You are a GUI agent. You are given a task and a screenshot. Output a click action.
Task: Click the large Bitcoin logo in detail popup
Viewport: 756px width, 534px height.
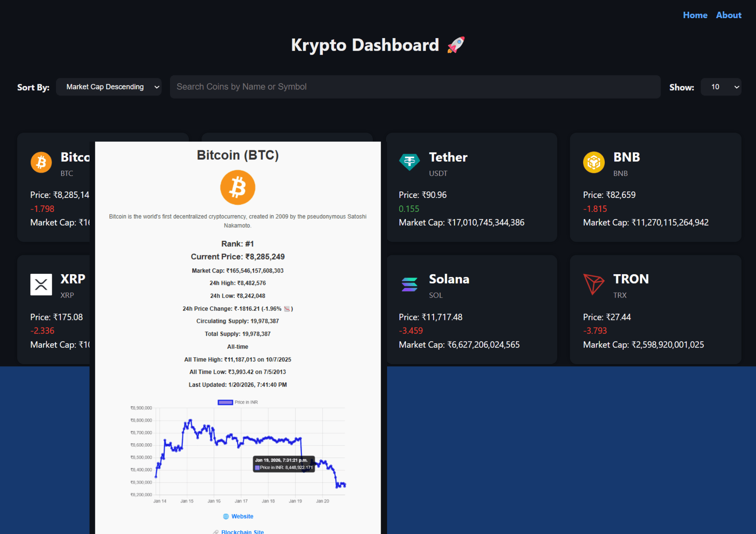[x=238, y=187]
